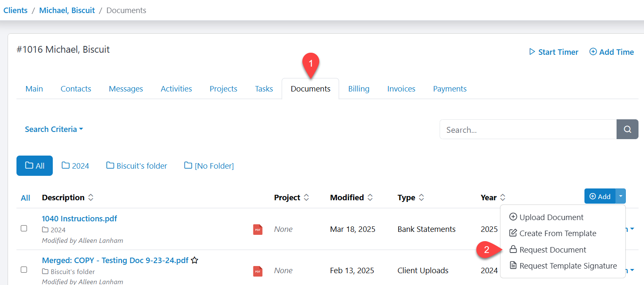Open the 1040 Instructions.pdf document link
The height and width of the screenshot is (285, 644).
(x=79, y=218)
